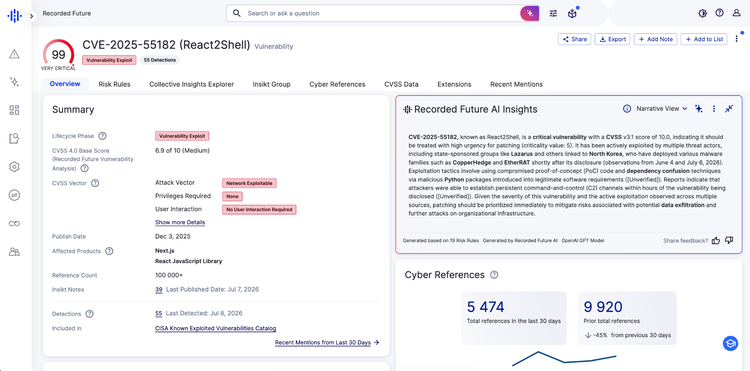Viewport: 750px width, 371px height.
Task: Click the Add to List button
Action: [x=704, y=39]
